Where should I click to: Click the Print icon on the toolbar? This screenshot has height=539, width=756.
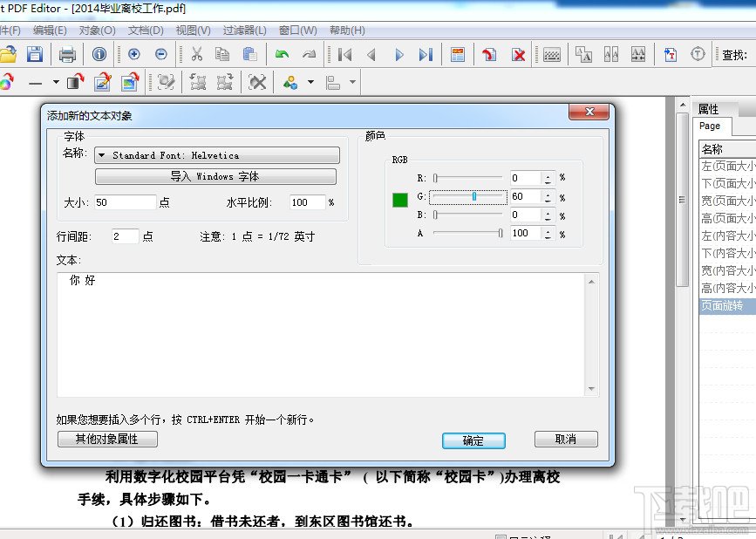coord(67,54)
